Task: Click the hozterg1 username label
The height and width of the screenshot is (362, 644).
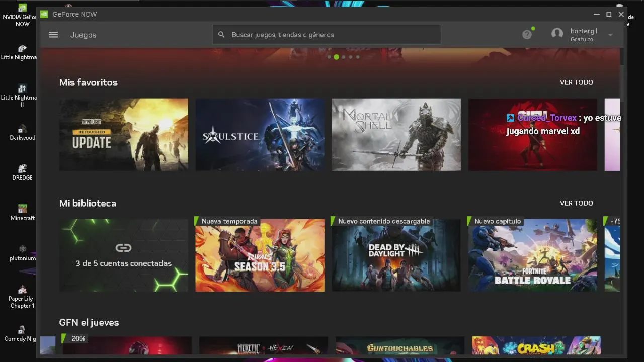Action: [x=584, y=31]
